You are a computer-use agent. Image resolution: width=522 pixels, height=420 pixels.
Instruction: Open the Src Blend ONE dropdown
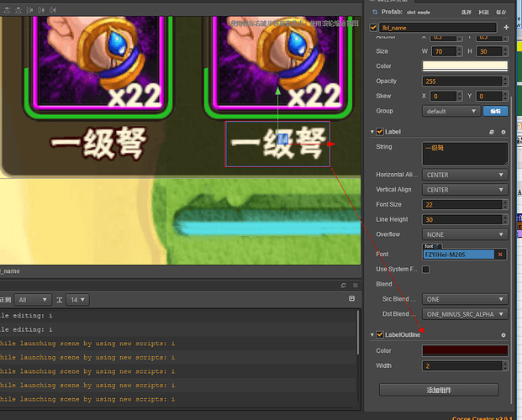[x=465, y=299]
